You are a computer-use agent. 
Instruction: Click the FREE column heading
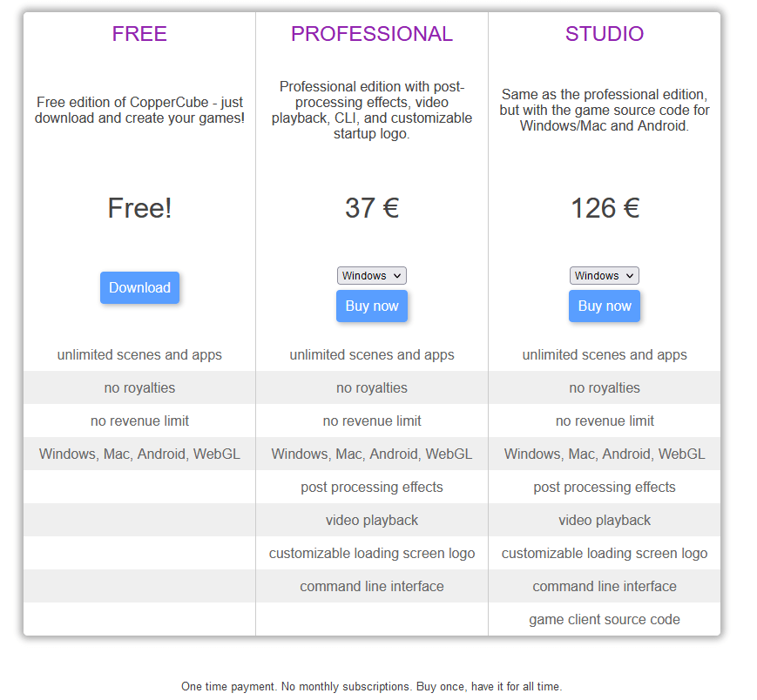(x=139, y=34)
